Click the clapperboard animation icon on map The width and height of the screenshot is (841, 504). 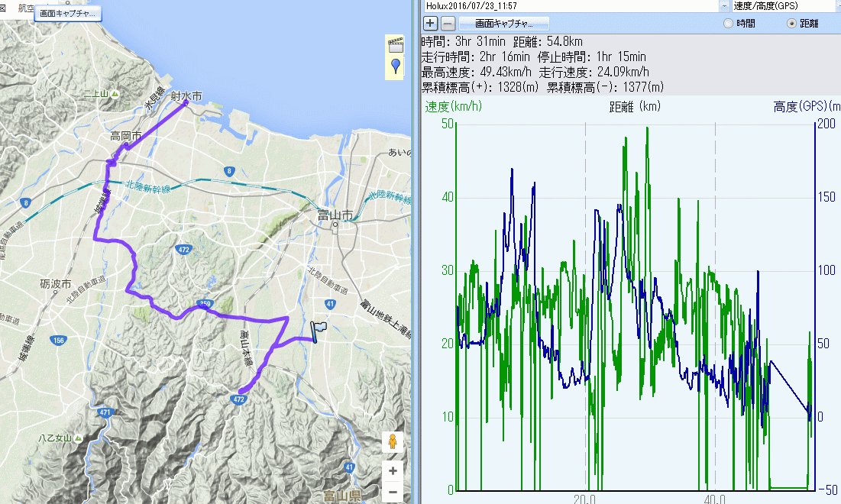(395, 44)
